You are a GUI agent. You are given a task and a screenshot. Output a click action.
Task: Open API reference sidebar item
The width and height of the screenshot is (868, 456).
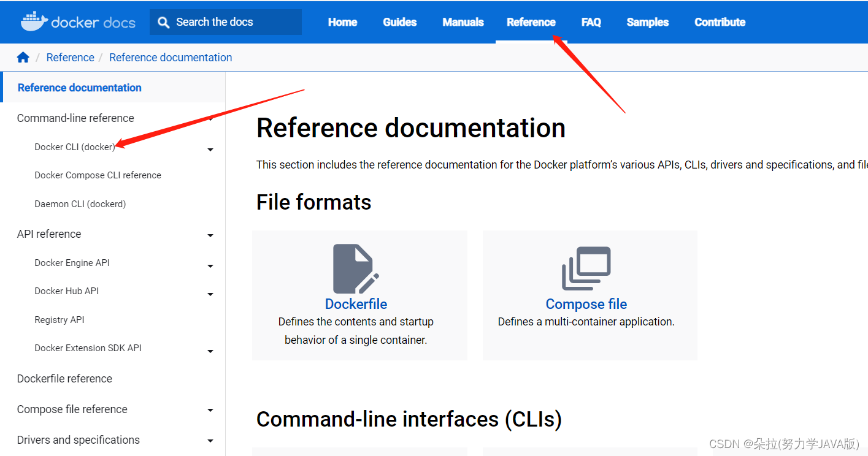tap(49, 234)
